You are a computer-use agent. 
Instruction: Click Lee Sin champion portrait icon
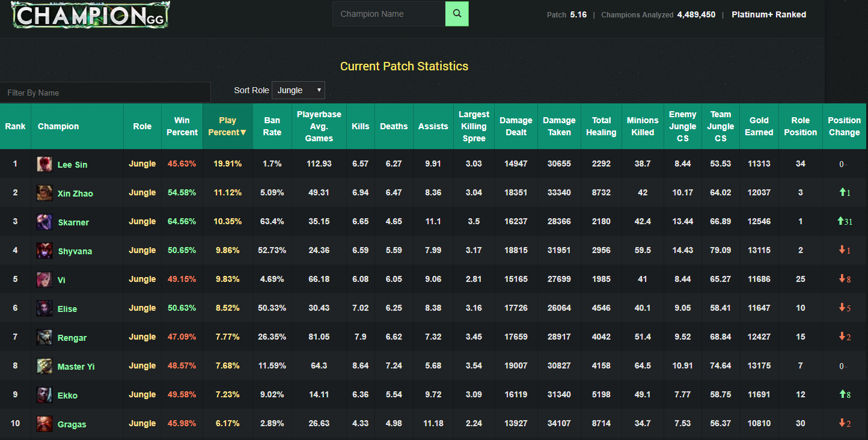[x=44, y=164]
